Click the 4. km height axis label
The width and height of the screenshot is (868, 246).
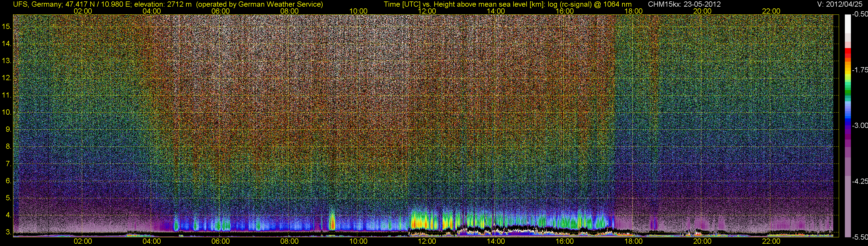[x=8, y=215]
